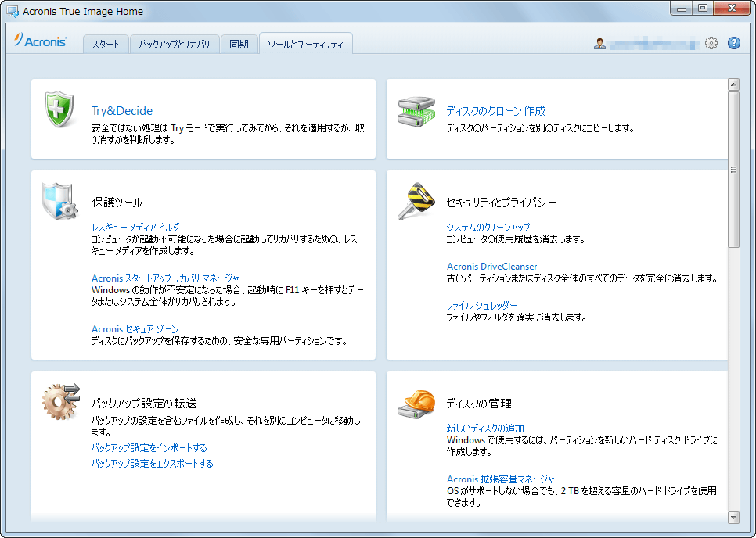756x538 pixels.
Task: Open the 同期 tab
Action: pyautogui.click(x=239, y=45)
